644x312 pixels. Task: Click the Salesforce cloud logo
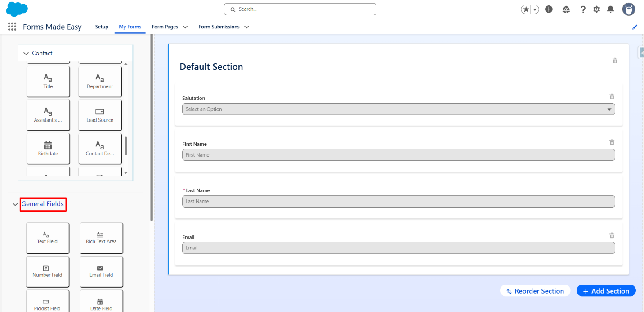17,9
